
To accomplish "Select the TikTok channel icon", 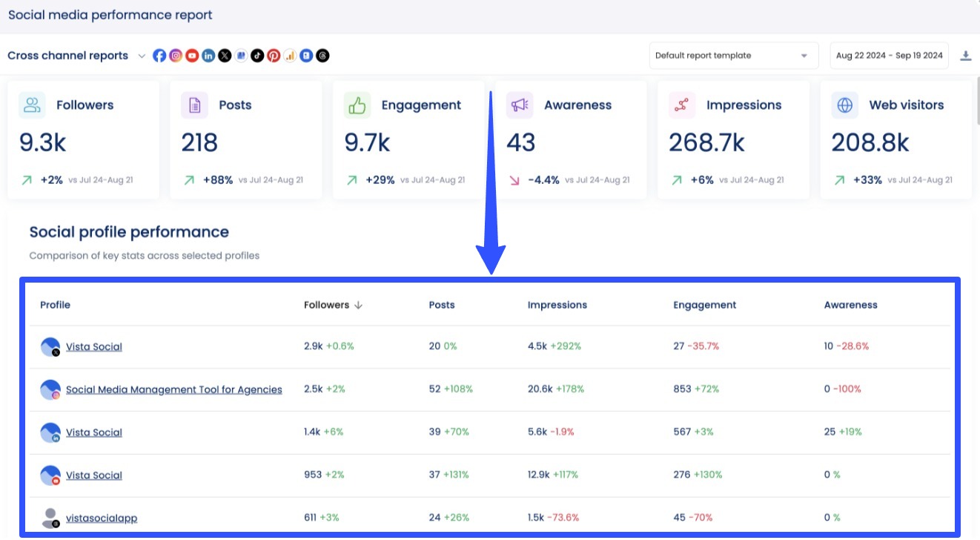I will tap(257, 55).
